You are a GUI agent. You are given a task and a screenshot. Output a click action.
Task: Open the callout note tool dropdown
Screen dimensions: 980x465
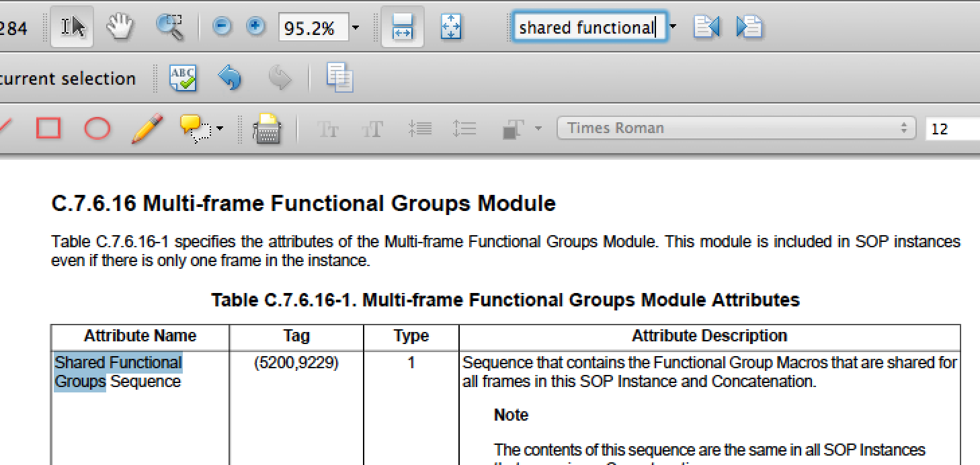click(219, 128)
